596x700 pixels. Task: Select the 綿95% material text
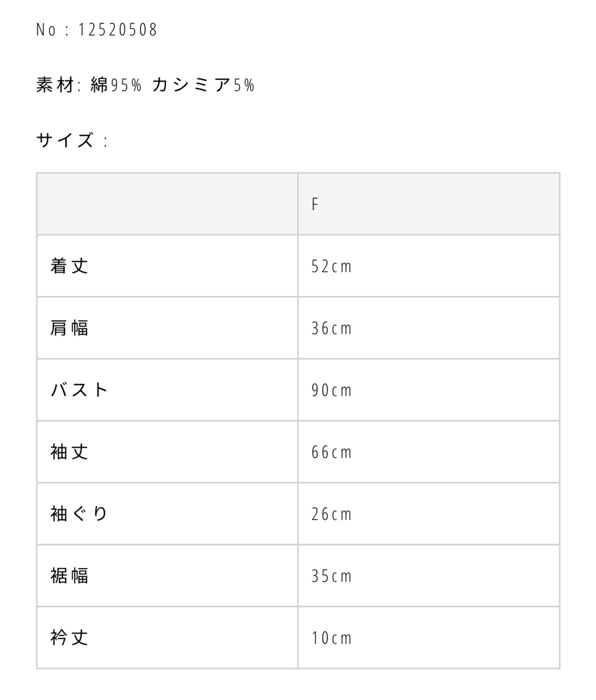pyautogui.click(x=116, y=85)
